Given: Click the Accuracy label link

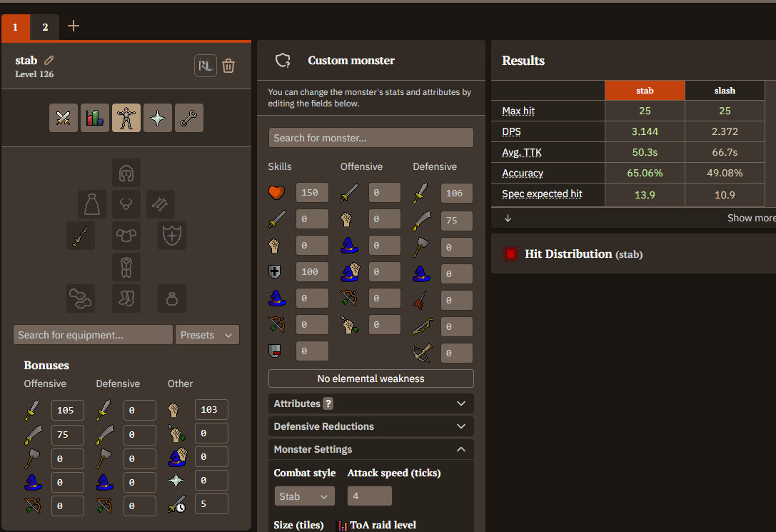Looking at the screenshot, I should coord(523,174).
